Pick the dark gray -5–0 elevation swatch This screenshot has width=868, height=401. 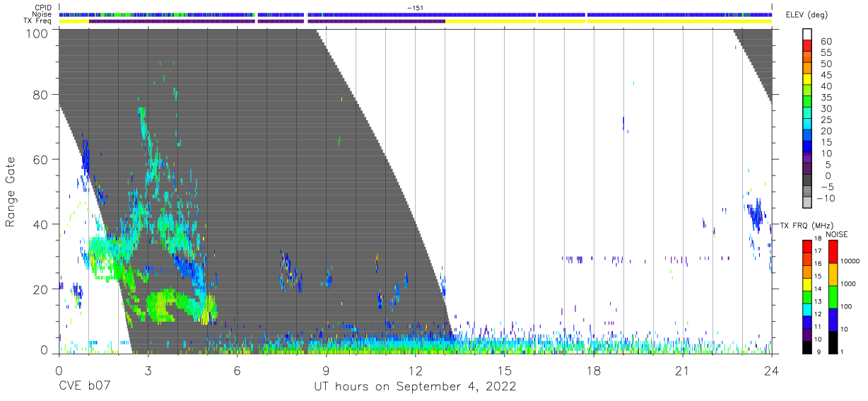point(808,181)
